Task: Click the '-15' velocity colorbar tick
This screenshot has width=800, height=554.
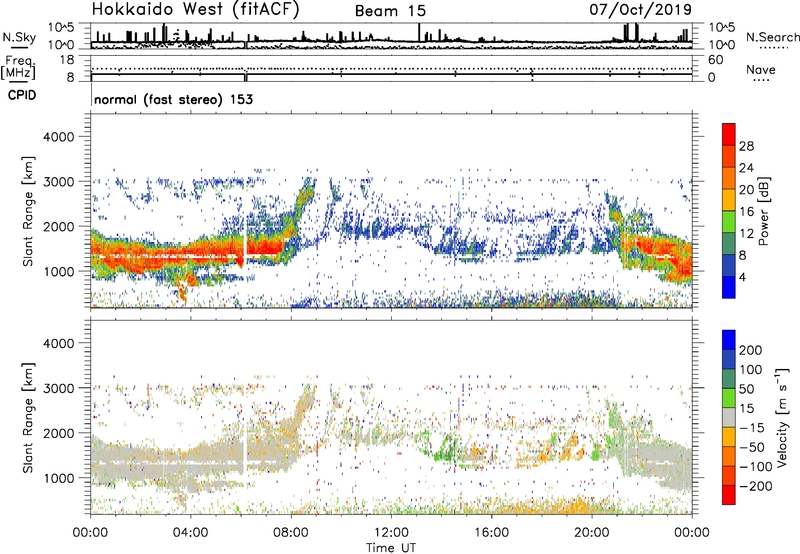Action: click(750, 427)
